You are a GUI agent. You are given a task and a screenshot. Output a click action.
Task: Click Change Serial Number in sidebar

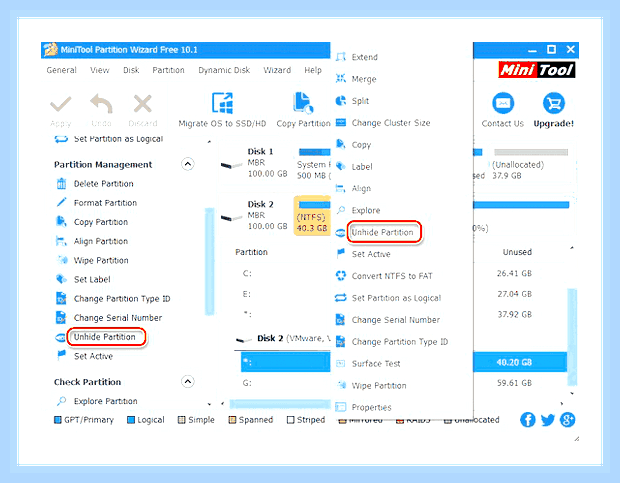click(118, 318)
